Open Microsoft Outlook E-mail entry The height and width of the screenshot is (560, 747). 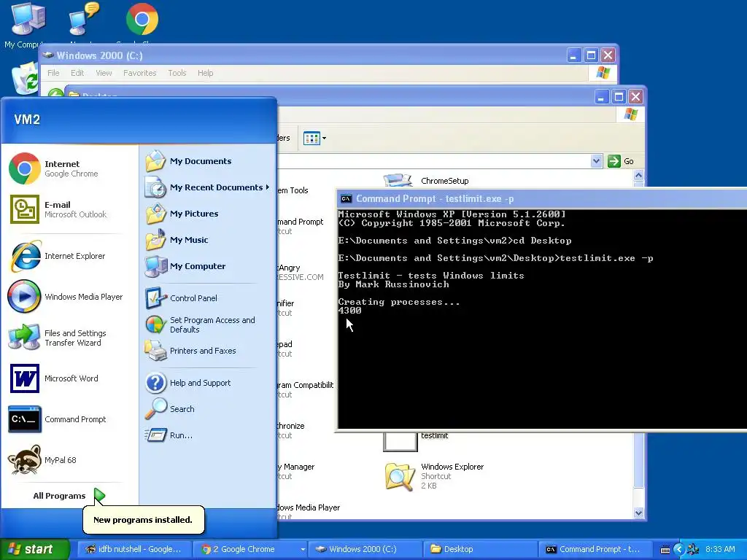pyautogui.click(x=70, y=209)
